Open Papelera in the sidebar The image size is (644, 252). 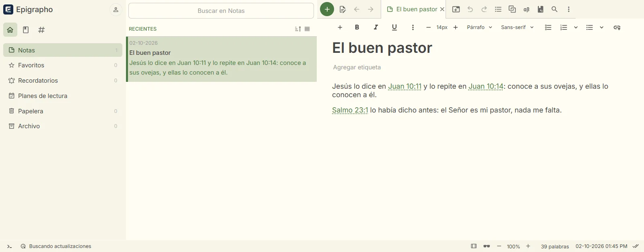[x=63, y=111]
